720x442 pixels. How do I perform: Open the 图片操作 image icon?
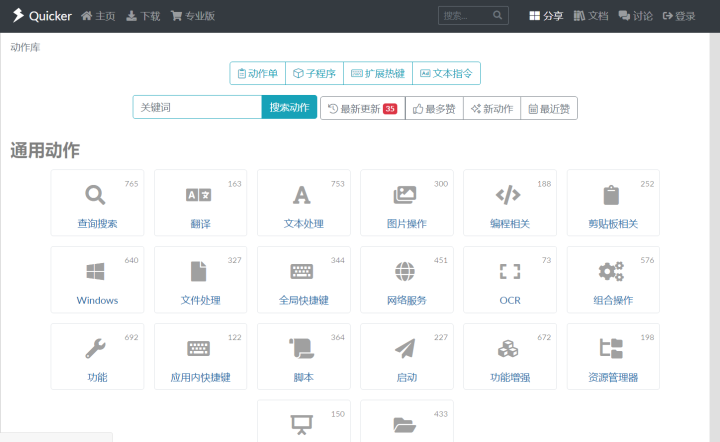coord(405,195)
